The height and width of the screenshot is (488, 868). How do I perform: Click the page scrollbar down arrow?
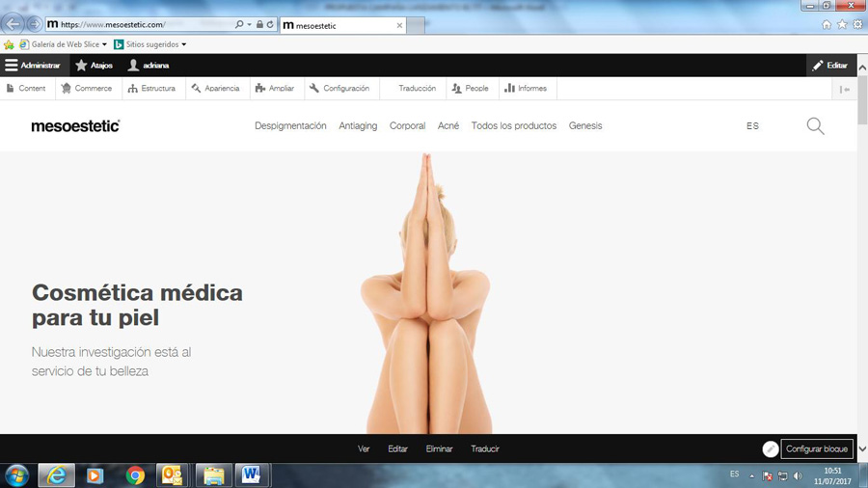[862, 449]
